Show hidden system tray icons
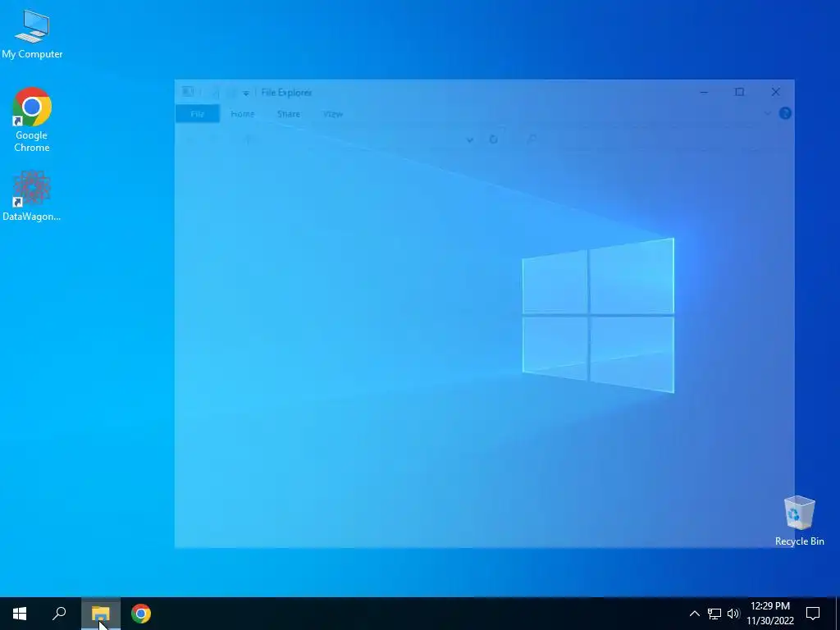The width and height of the screenshot is (840, 630). coord(694,614)
